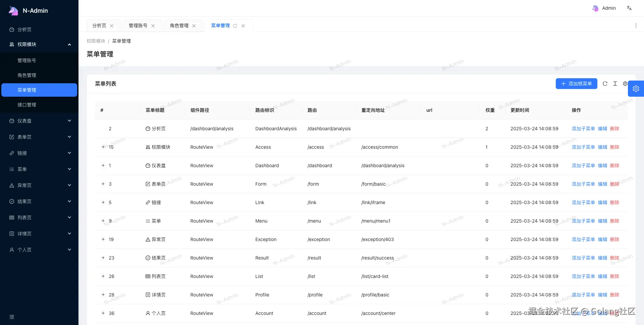This screenshot has height=325, width=644.
Task: Click 编辑 in the 链接 row
Action: [x=602, y=202]
